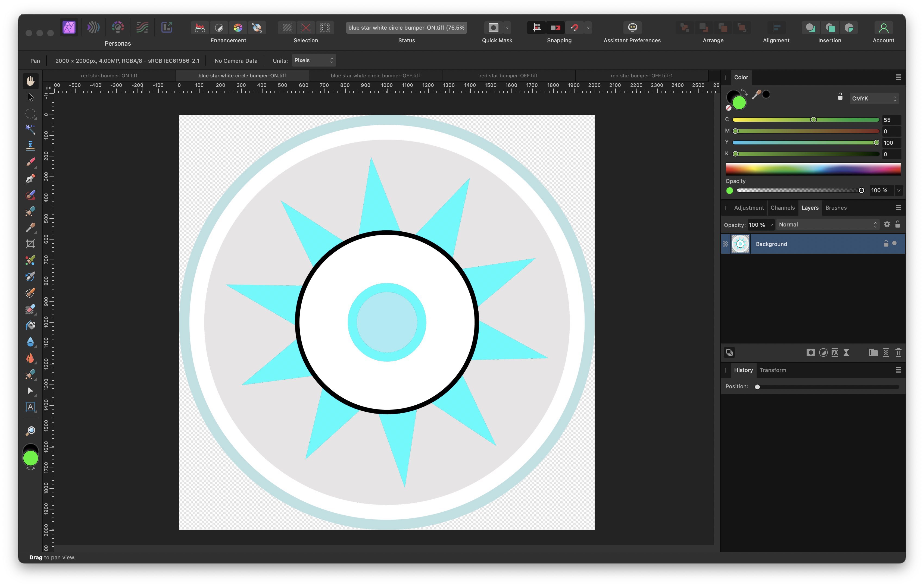
Task: Open Assistant Preferences
Action: [x=632, y=28]
